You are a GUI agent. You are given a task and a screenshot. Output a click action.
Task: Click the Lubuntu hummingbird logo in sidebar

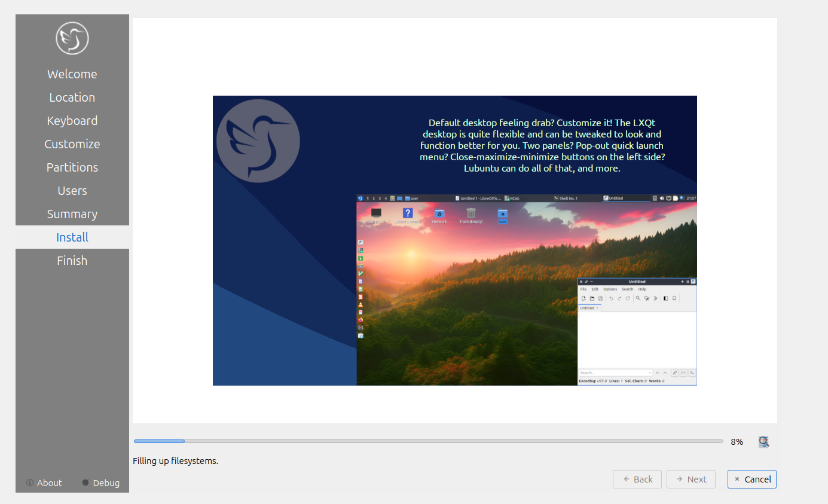coord(72,38)
